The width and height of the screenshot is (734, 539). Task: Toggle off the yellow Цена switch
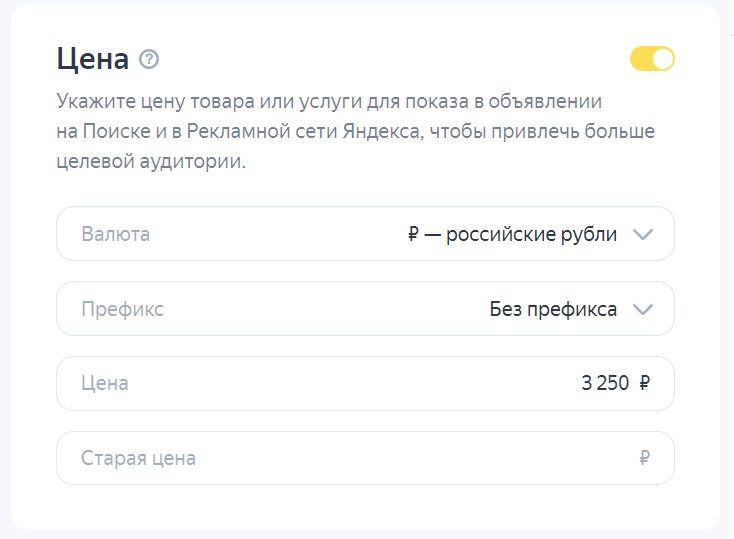[652, 59]
